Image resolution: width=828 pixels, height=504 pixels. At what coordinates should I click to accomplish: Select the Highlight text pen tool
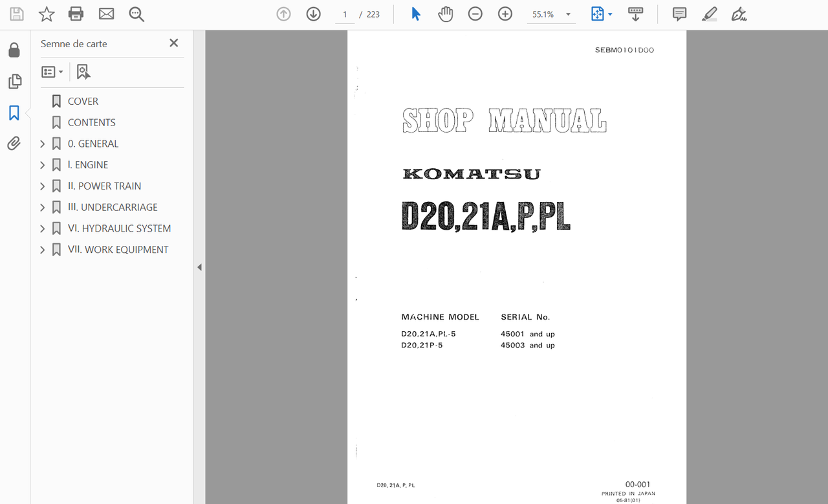710,14
